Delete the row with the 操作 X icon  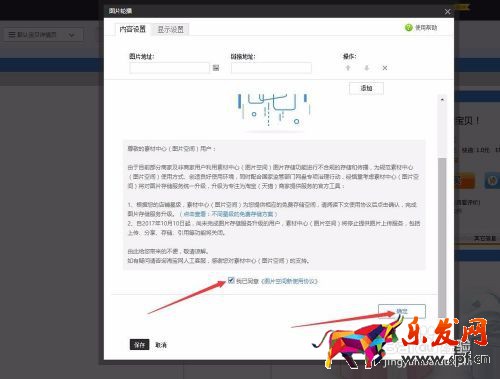pyautogui.click(x=385, y=68)
